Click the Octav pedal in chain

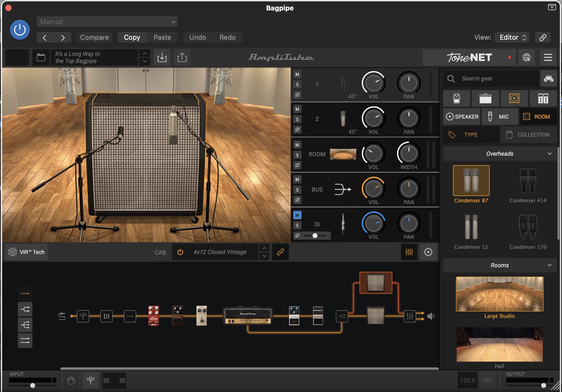(x=177, y=316)
